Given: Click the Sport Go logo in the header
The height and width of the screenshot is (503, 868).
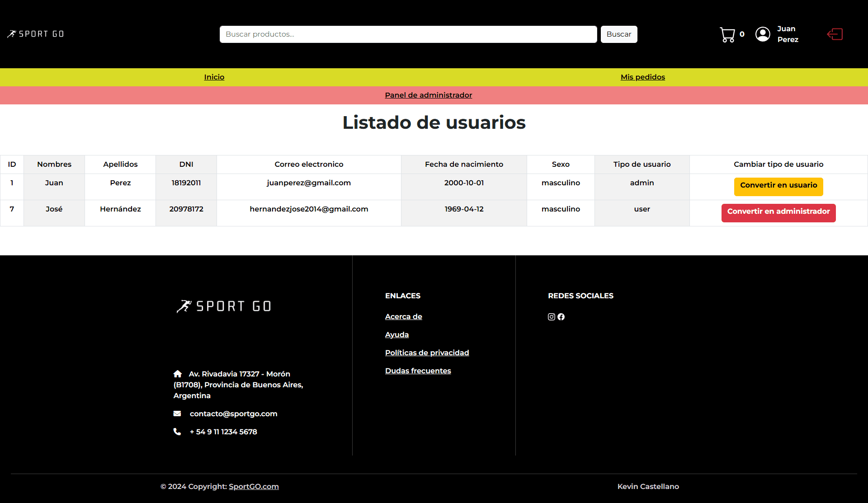Looking at the screenshot, I should (35, 33).
